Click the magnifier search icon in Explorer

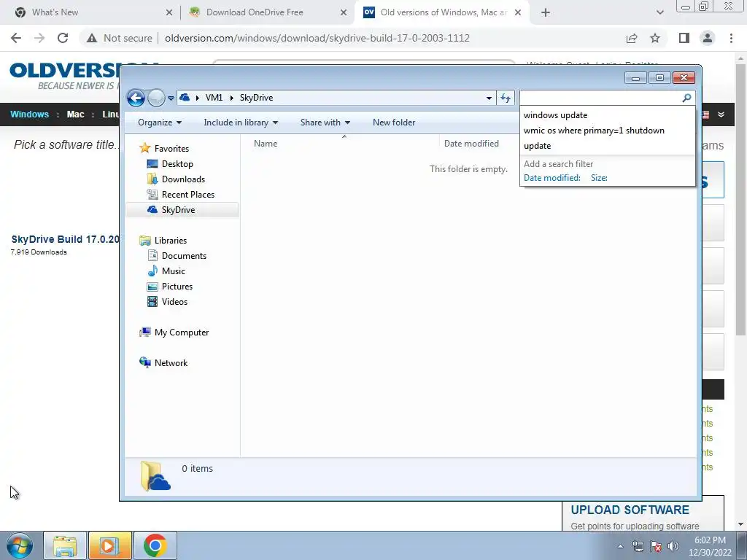(686, 98)
